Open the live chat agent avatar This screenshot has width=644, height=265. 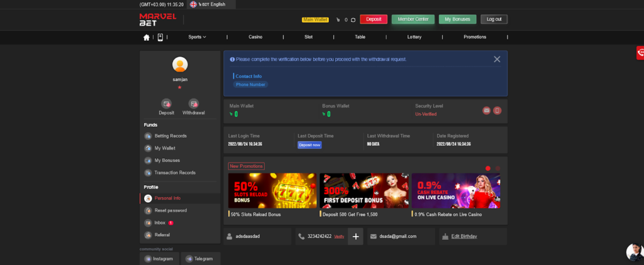(635, 252)
